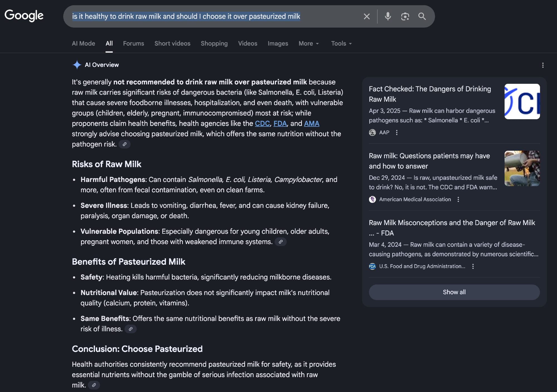Click the magnifying glass search icon
Image resolution: width=557 pixels, height=392 pixels.
[x=422, y=16]
